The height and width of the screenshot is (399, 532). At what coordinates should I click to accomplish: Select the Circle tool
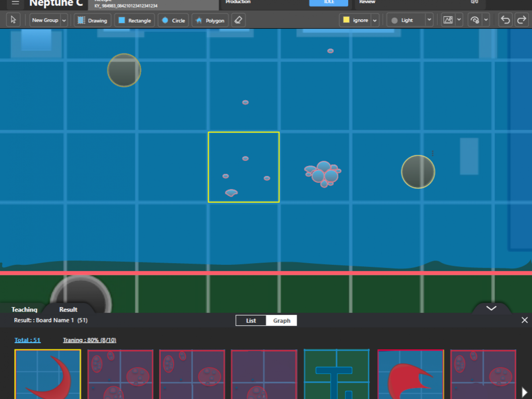tap(173, 20)
